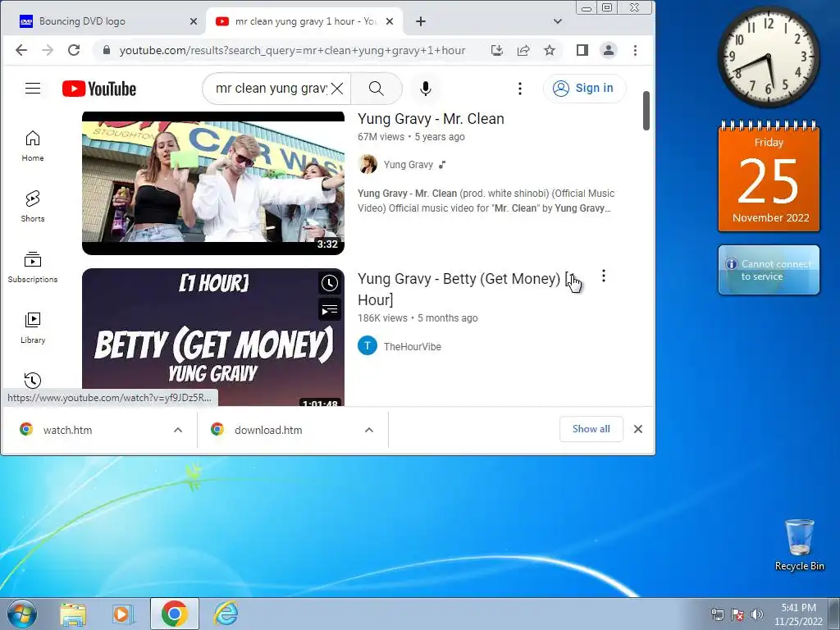The width and height of the screenshot is (840, 630).
Task: Bookmark this page with the star
Action: click(x=550, y=50)
